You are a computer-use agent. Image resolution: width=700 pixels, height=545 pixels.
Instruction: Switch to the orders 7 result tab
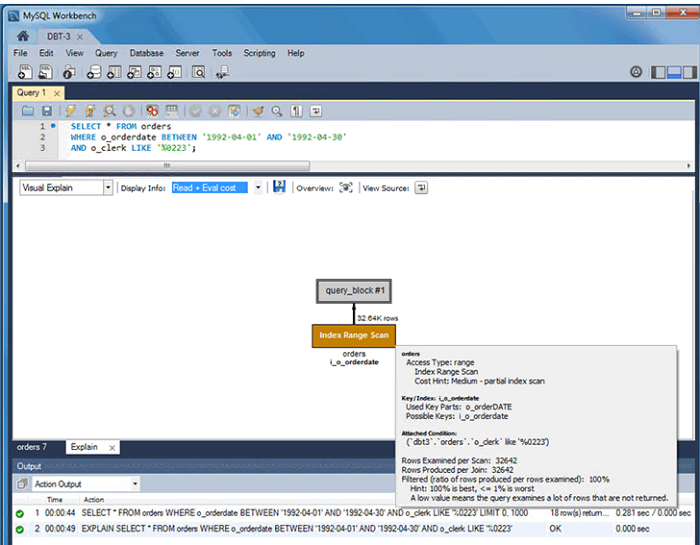point(32,447)
